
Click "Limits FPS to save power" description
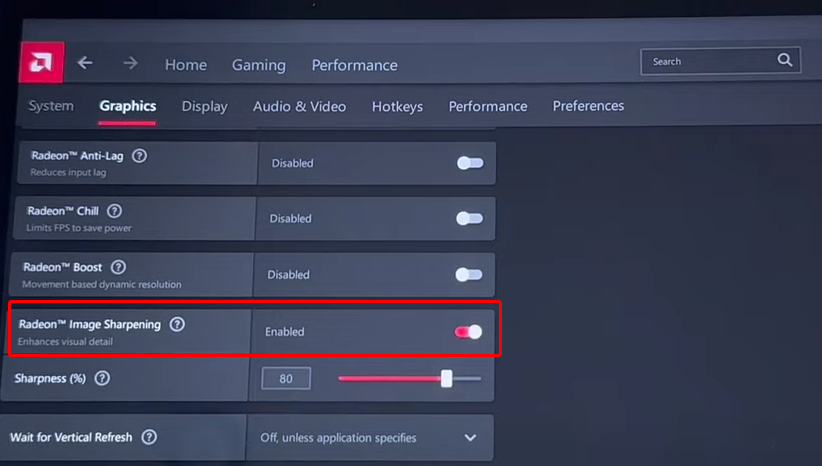(79, 228)
